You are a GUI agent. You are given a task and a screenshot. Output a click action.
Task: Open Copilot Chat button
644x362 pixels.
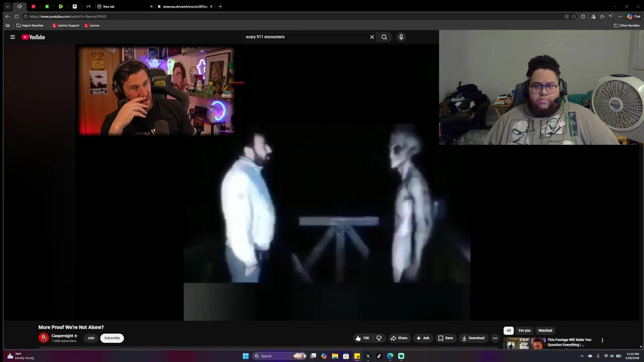click(633, 17)
